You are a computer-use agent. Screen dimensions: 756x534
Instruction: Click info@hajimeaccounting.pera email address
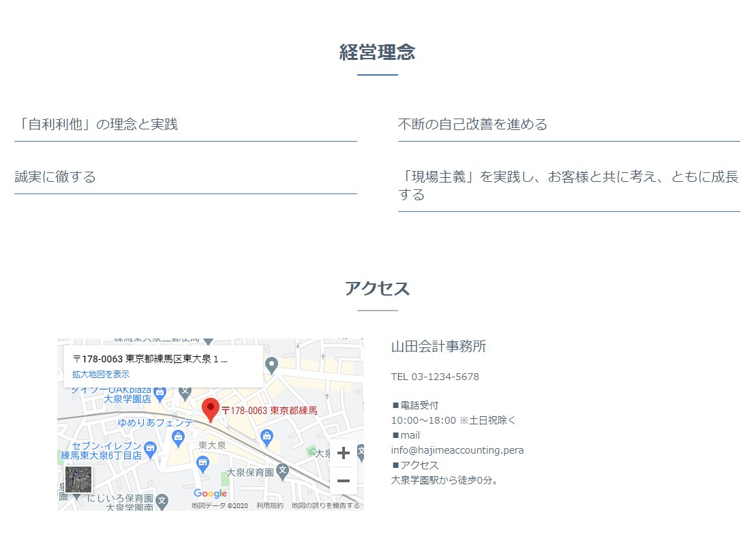pos(457,450)
